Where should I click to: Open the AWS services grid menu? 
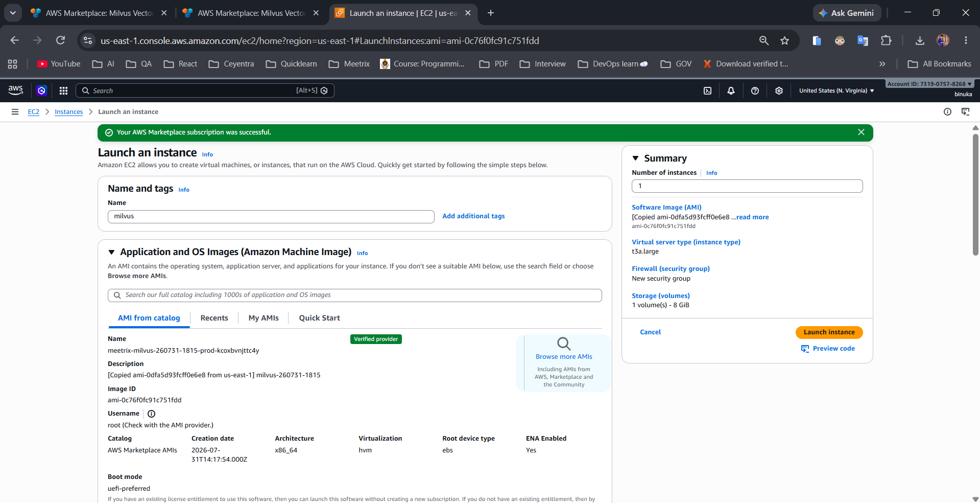point(63,90)
